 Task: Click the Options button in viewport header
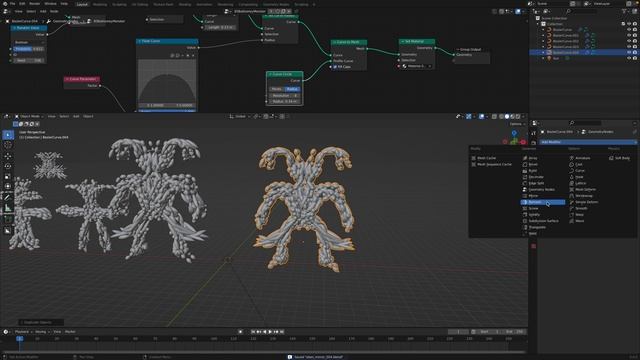[x=517, y=124]
